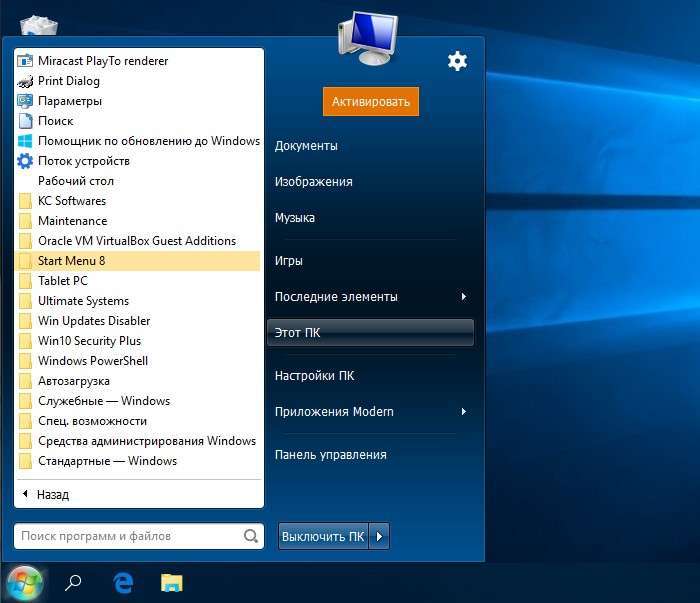Image resolution: width=700 pixels, height=603 pixels.
Task: Go back with the Назад button
Action: click(46, 495)
